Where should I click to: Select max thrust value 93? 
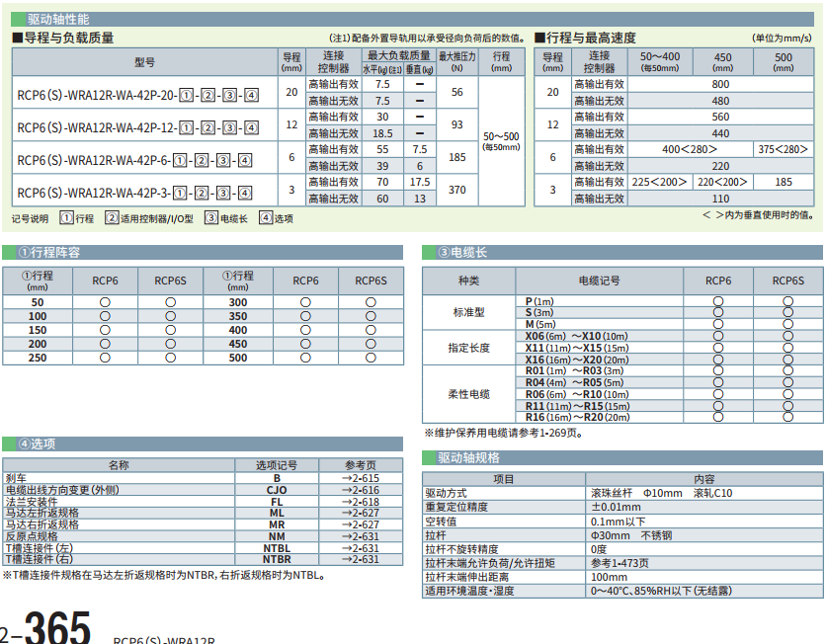(x=456, y=124)
